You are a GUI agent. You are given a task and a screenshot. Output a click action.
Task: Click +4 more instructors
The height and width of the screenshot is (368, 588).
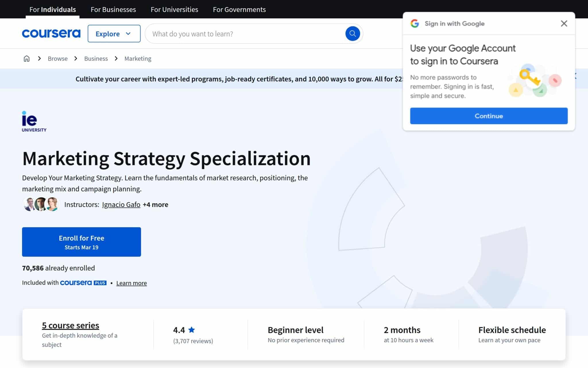(155, 204)
